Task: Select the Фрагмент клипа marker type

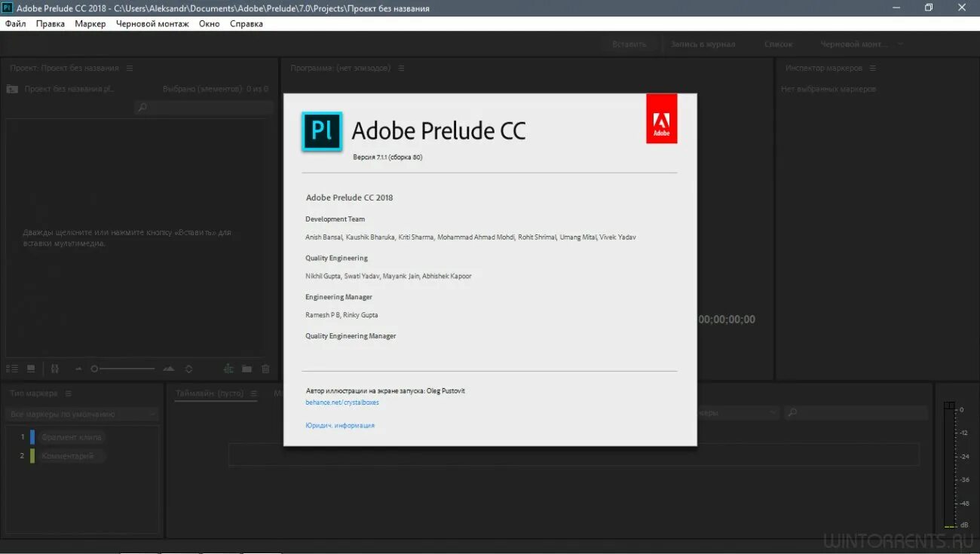Action: tap(72, 437)
